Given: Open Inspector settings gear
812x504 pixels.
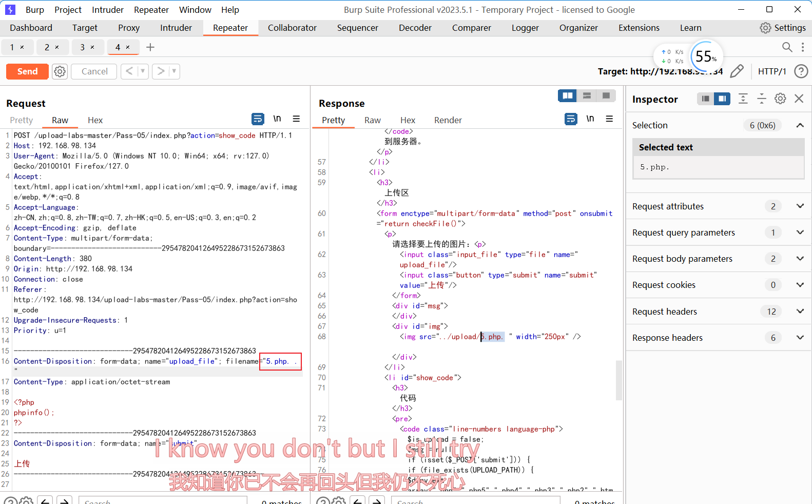Looking at the screenshot, I should point(780,99).
